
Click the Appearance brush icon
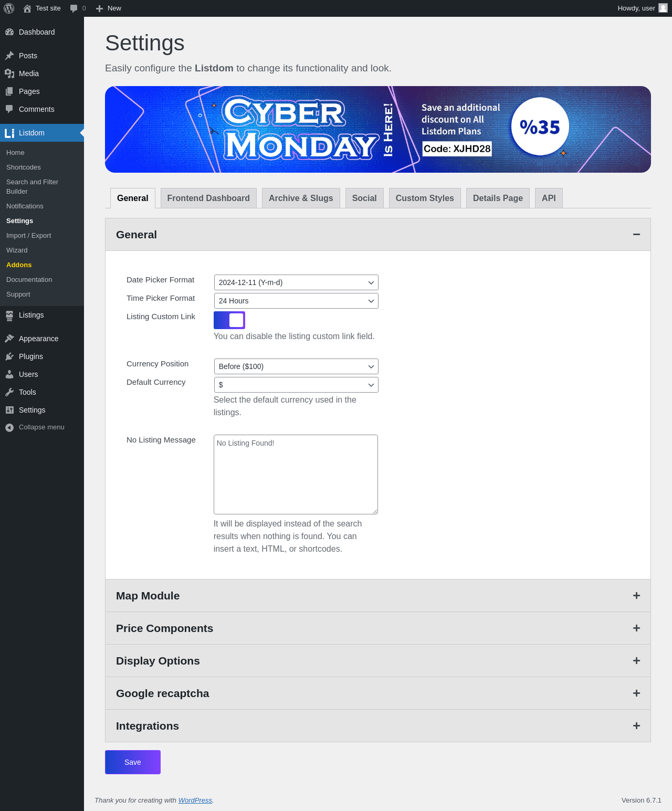[9, 339]
